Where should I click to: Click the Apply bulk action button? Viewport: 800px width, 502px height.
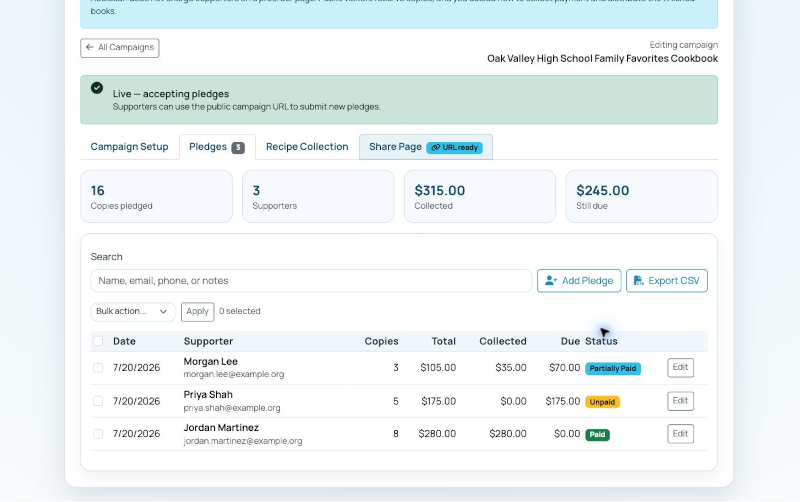197,312
